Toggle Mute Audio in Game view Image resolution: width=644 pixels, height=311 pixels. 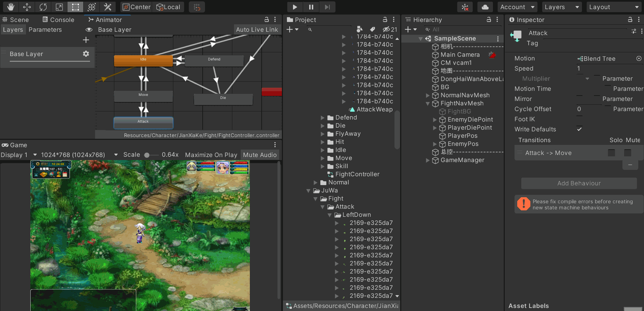click(260, 155)
